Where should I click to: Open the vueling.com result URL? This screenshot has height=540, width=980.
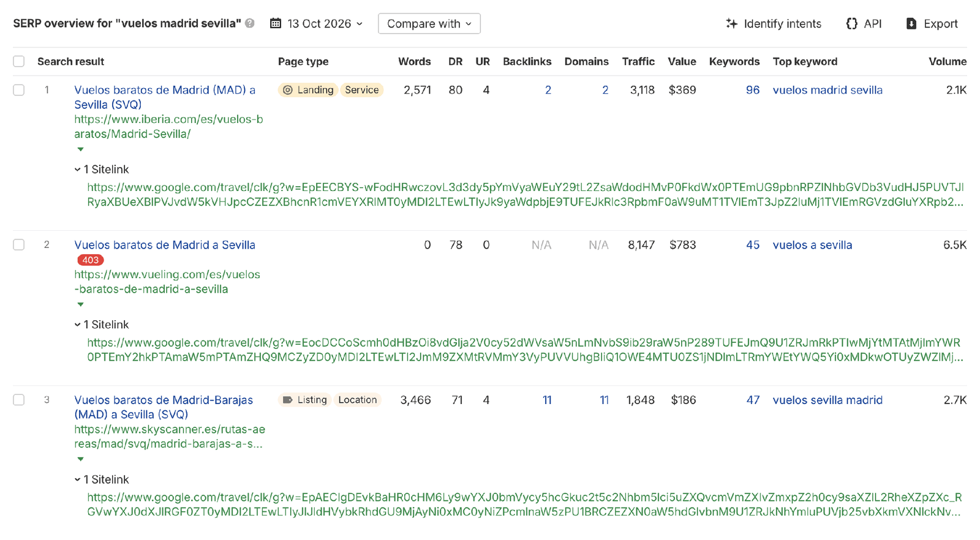click(x=167, y=282)
